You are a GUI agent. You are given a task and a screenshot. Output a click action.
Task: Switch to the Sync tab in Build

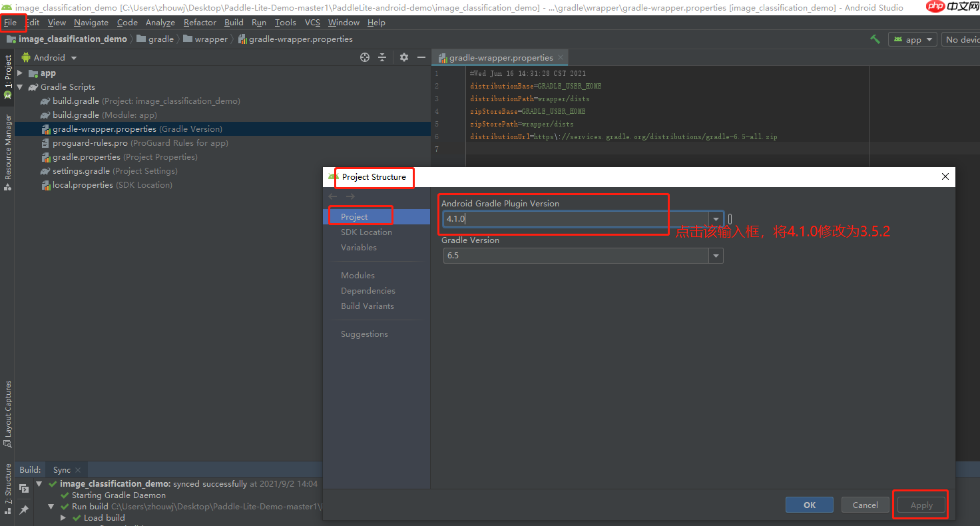click(62, 470)
